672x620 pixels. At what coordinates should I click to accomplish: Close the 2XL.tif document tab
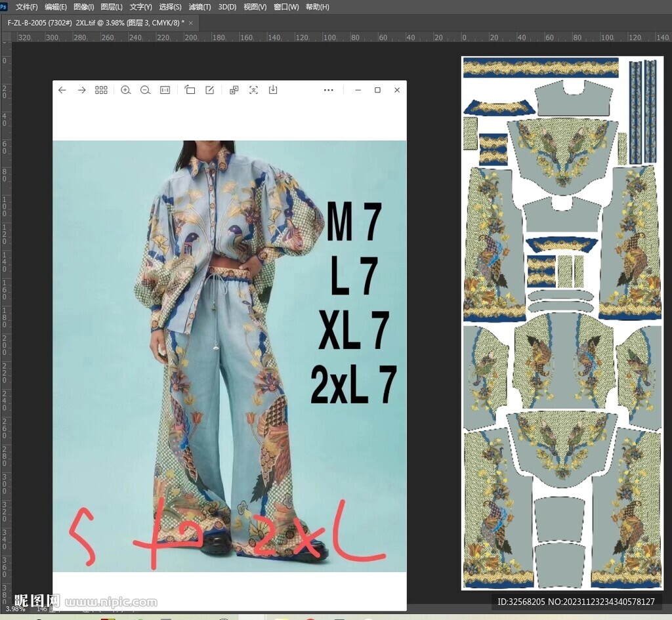[191, 23]
